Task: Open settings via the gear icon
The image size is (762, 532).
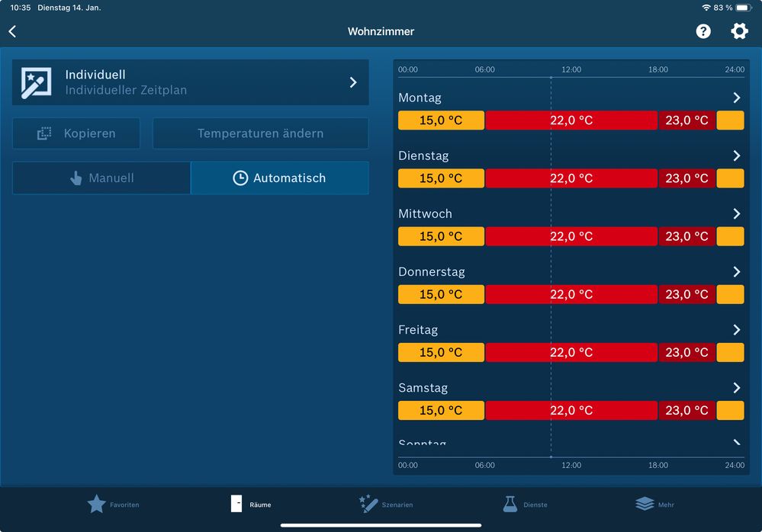Action: (x=739, y=31)
